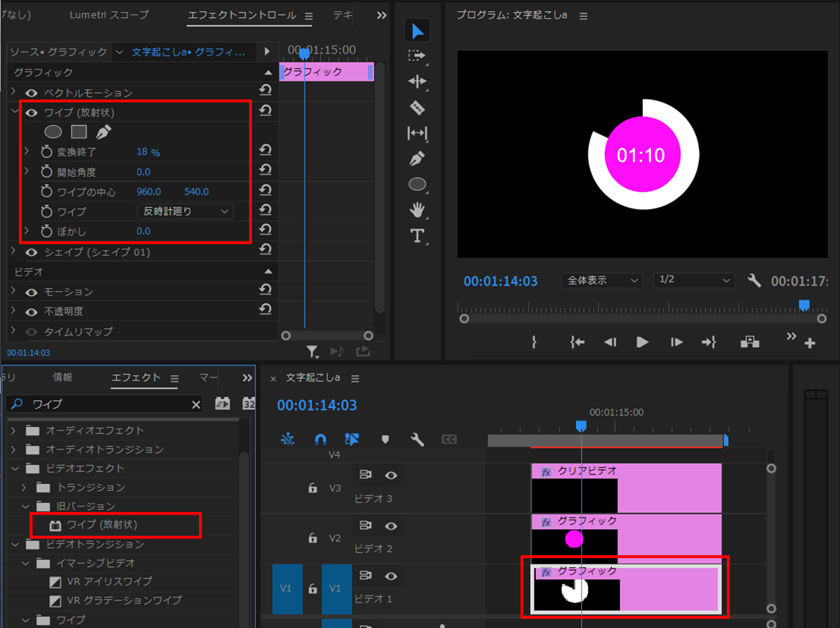Select the Selection arrow tool
This screenshot has width=840, height=628.
pyautogui.click(x=417, y=30)
